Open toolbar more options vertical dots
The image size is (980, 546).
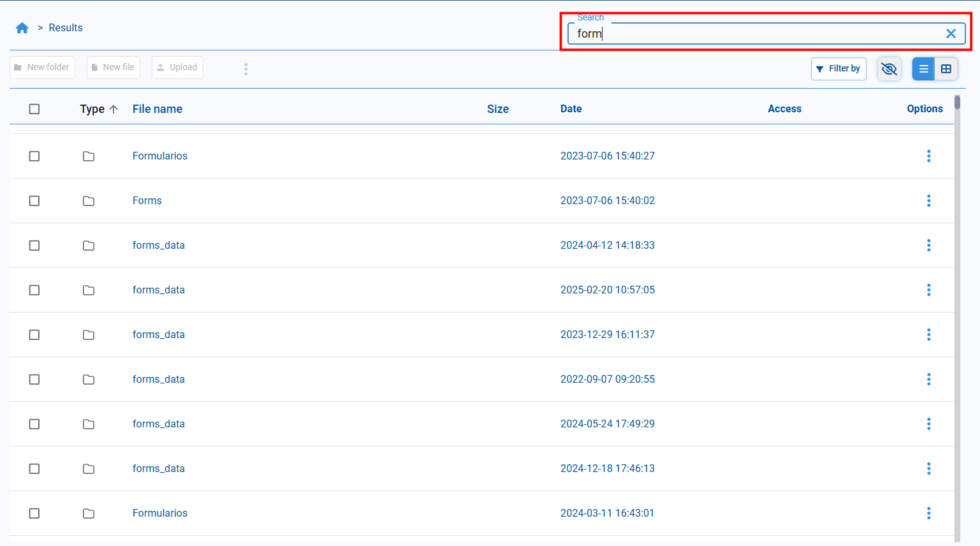click(246, 69)
